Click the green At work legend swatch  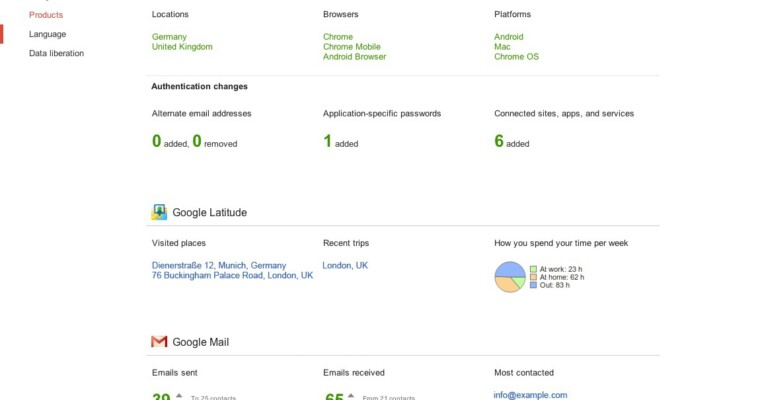pos(533,269)
